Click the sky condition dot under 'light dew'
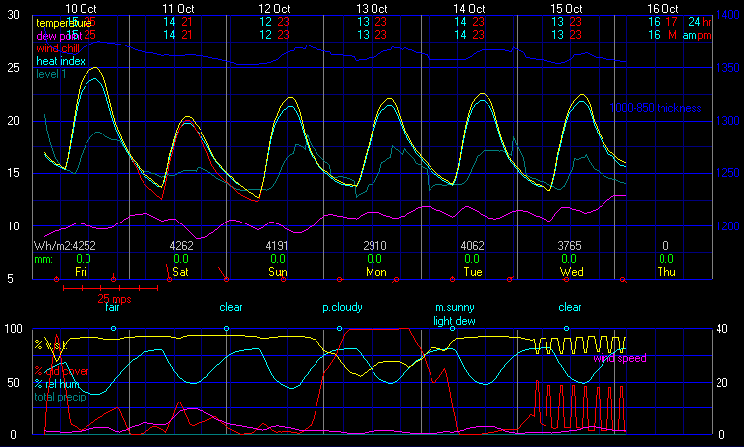The image size is (744, 447). pos(453,328)
